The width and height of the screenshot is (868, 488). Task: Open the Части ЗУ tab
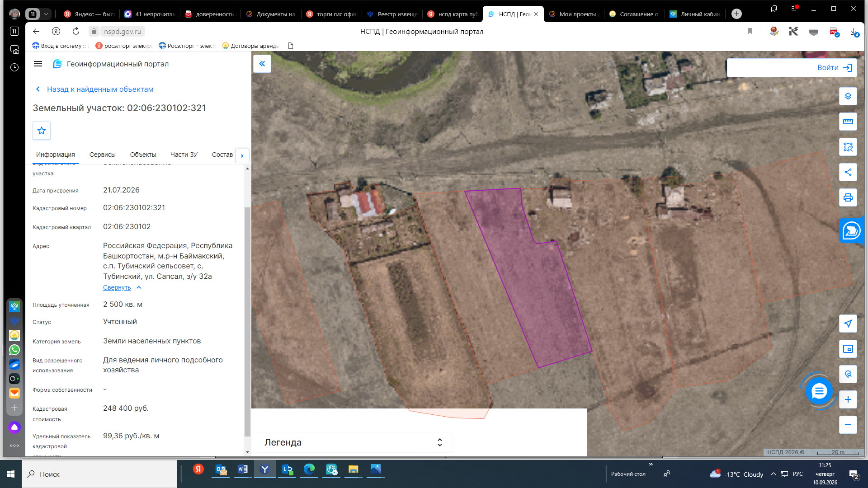click(x=184, y=155)
